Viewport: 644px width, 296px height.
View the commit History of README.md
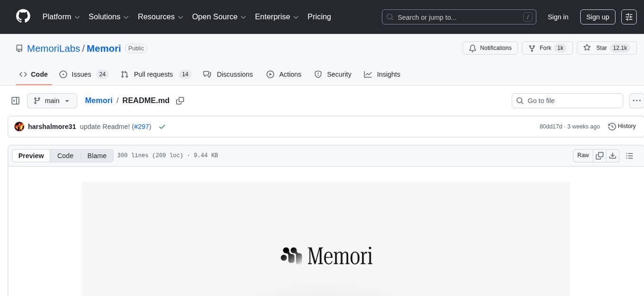(x=622, y=126)
